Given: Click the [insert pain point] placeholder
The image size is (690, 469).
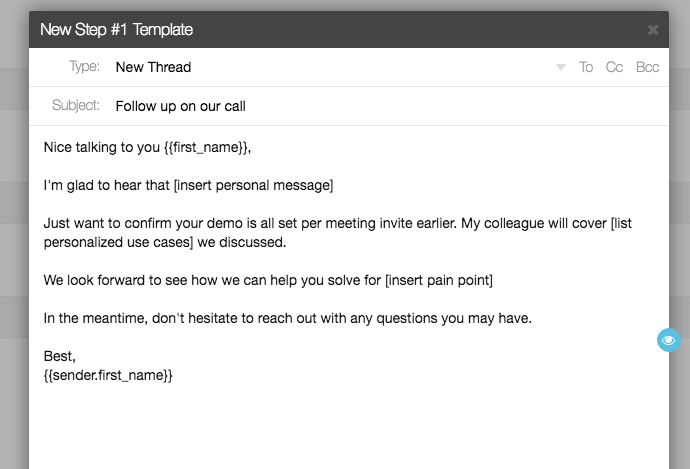Looking at the screenshot, I should [x=439, y=280].
